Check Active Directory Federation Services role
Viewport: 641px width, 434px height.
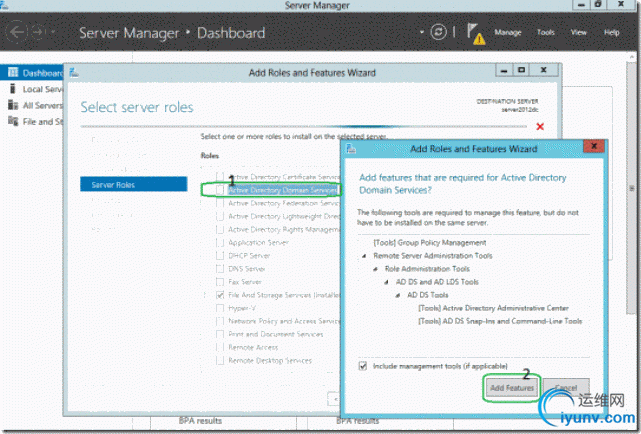(x=220, y=203)
